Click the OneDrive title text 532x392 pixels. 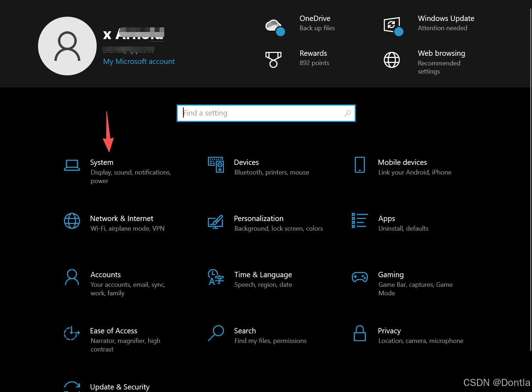(315, 18)
